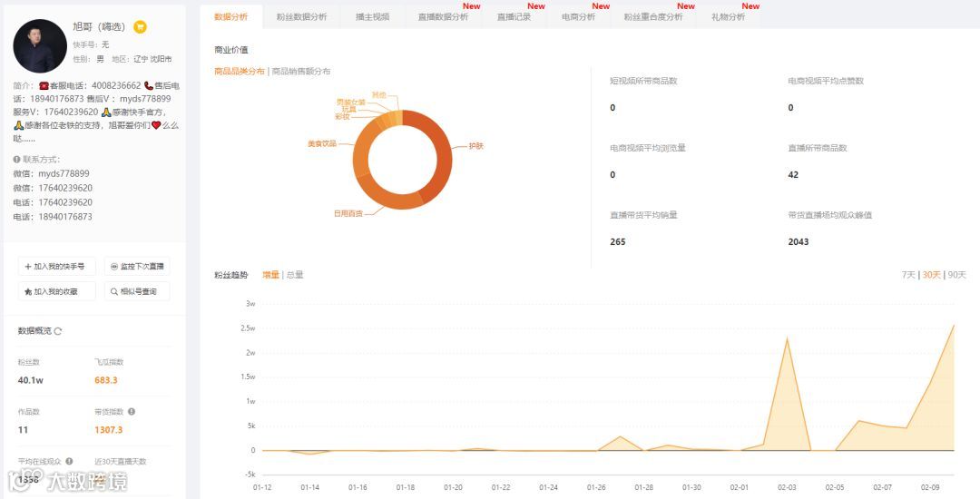Screen dimensions: 980x499
Task: Select 增量 for the fan trend
Action: coord(270,275)
